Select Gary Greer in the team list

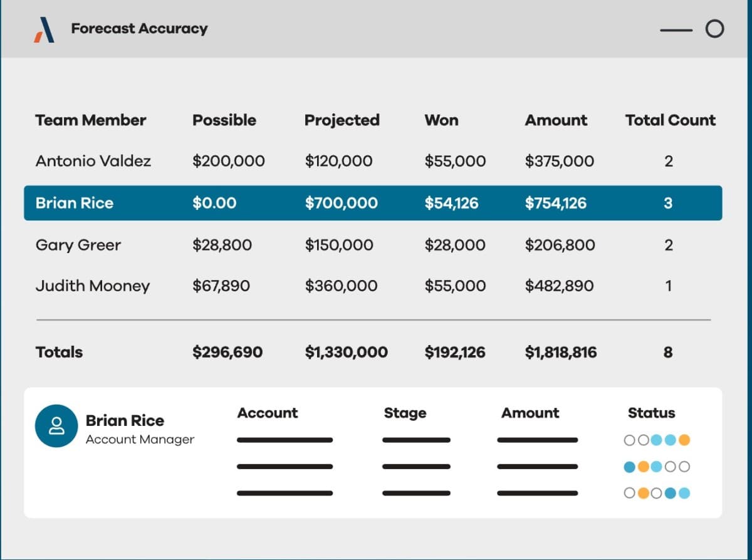(x=78, y=245)
